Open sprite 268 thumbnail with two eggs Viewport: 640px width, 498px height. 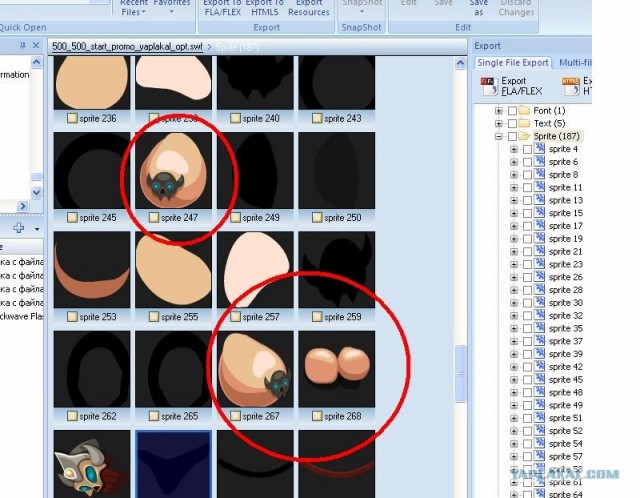point(337,369)
